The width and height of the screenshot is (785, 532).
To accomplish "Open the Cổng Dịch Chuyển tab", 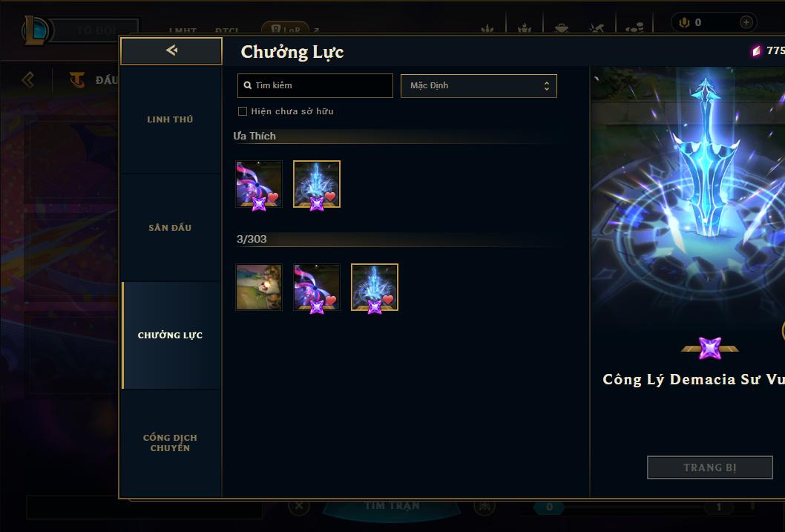I will (x=170, y=443).
